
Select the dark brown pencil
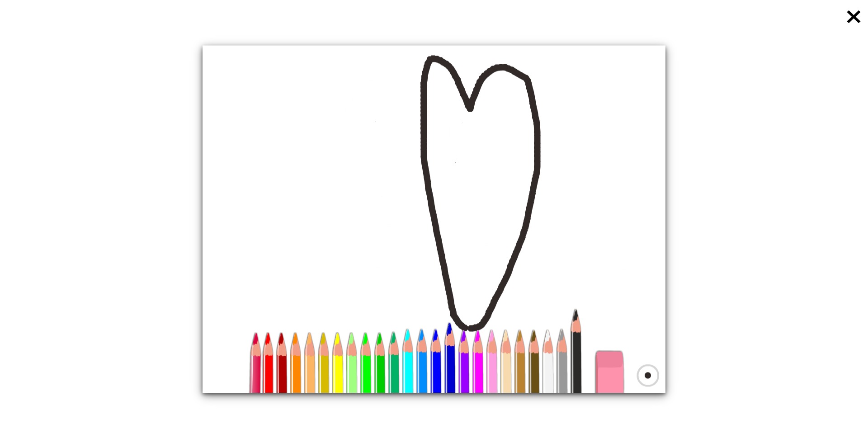[534, 361]
